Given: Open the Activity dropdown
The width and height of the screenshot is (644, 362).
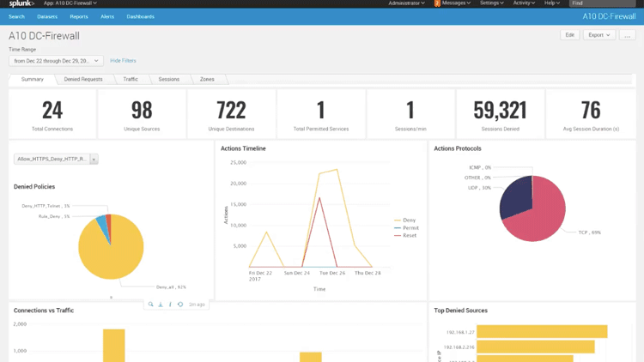Looking at the screenshot, I should pos(524,3).
